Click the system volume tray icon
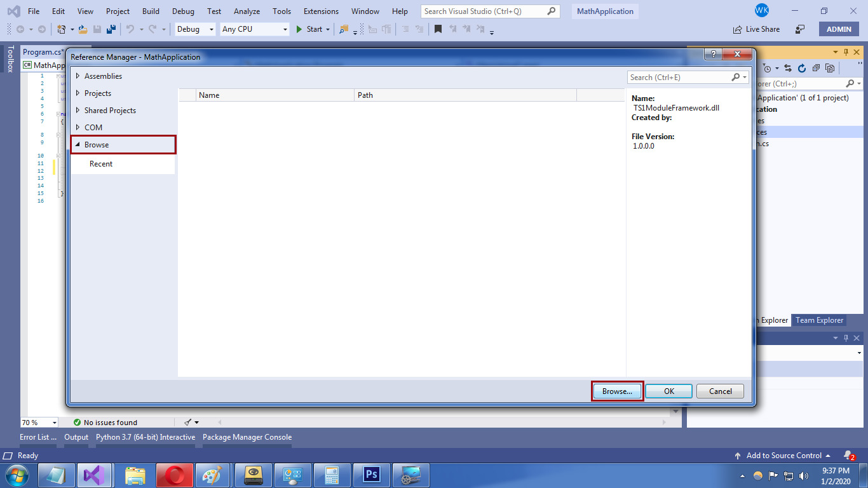The image size is (868, 488). click(804, 476)
